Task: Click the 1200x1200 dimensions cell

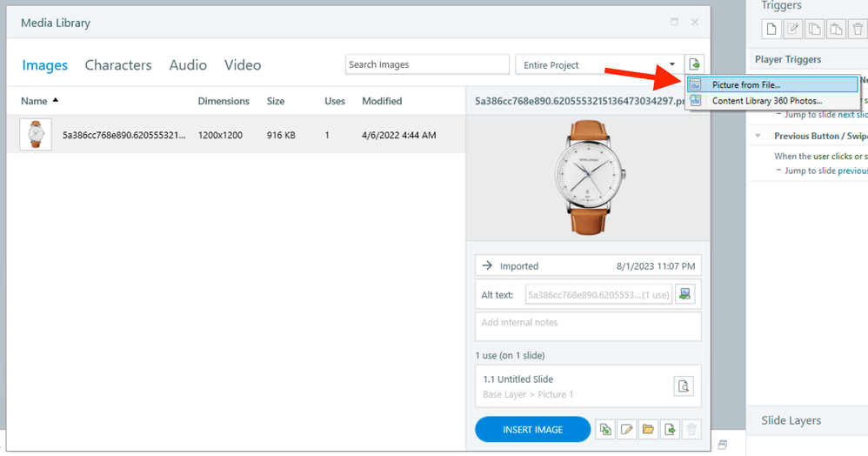Action: coord(220,135)
